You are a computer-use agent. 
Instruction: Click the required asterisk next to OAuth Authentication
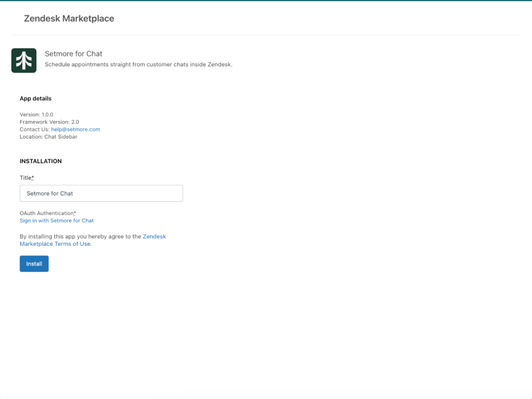[75, 213]
